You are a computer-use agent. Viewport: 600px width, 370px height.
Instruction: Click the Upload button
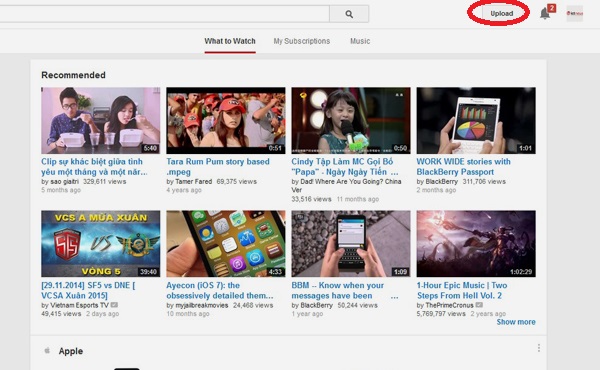(x=502, y=13)
